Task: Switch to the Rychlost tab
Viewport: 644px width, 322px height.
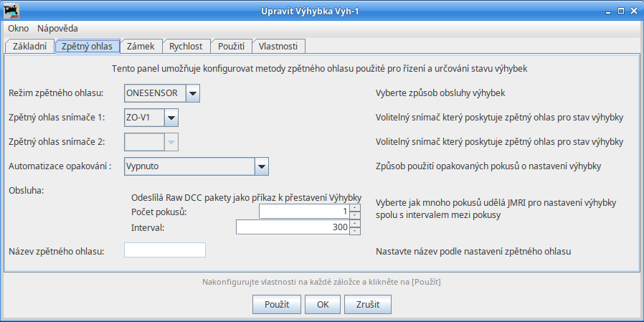Action: (186, 46)
